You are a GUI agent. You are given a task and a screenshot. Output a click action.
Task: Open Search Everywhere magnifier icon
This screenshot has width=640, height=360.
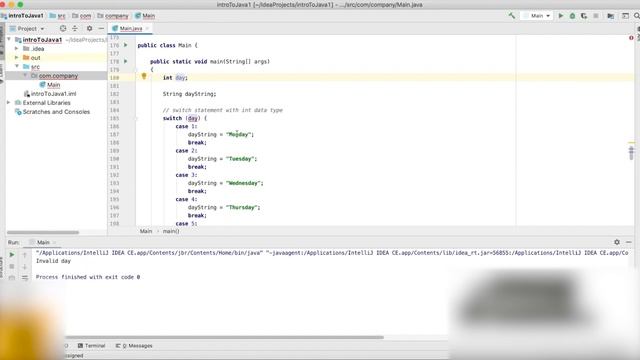point(637,16)
